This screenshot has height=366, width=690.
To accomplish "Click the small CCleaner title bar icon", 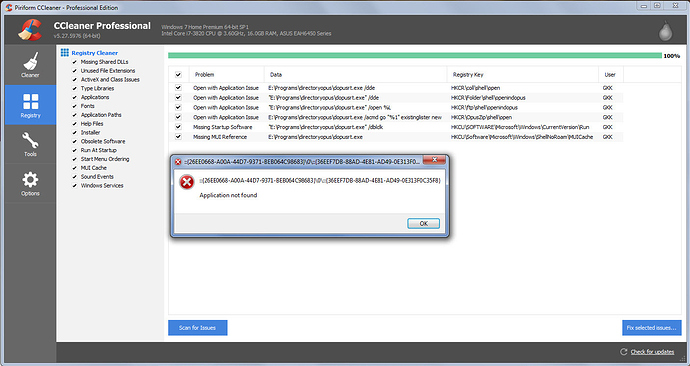I will 9,7.
